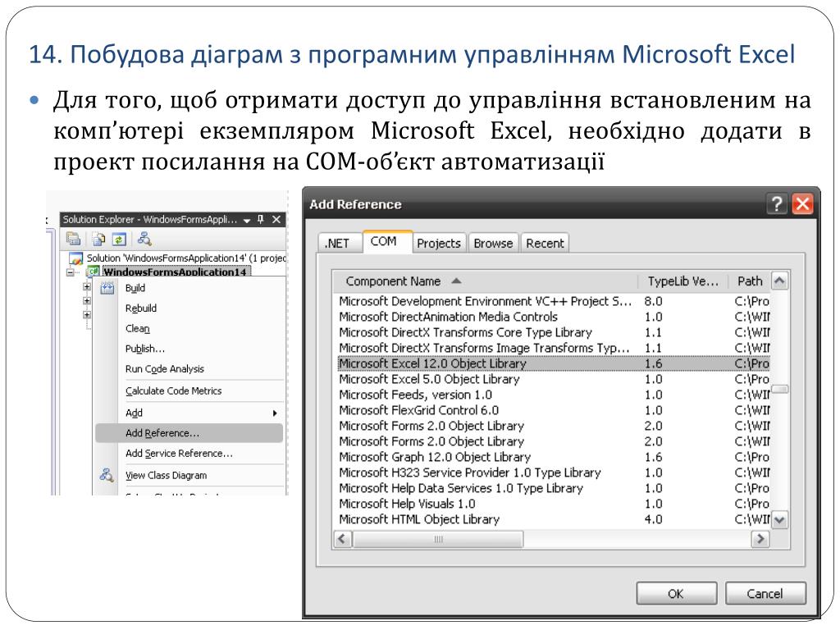The height and width of the screenshot is (630, 840).
Task: Confirm the reference with OK button
Action: coord(676,594)
